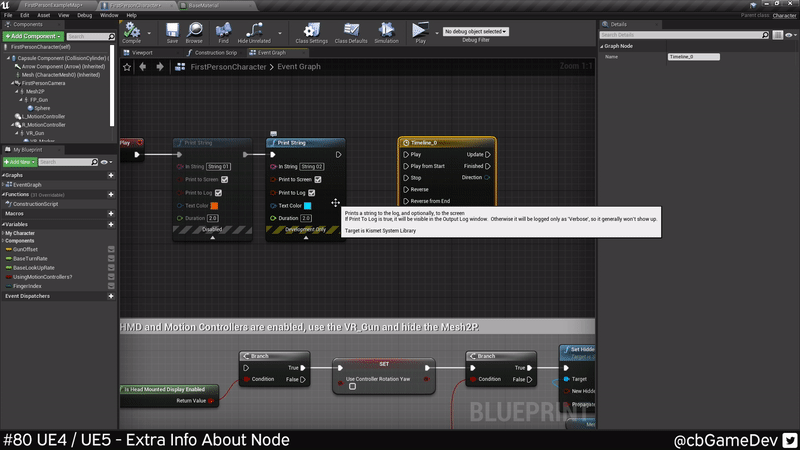Click the Find toolbar icon
The image size is (800, 450).
(224, 31)
